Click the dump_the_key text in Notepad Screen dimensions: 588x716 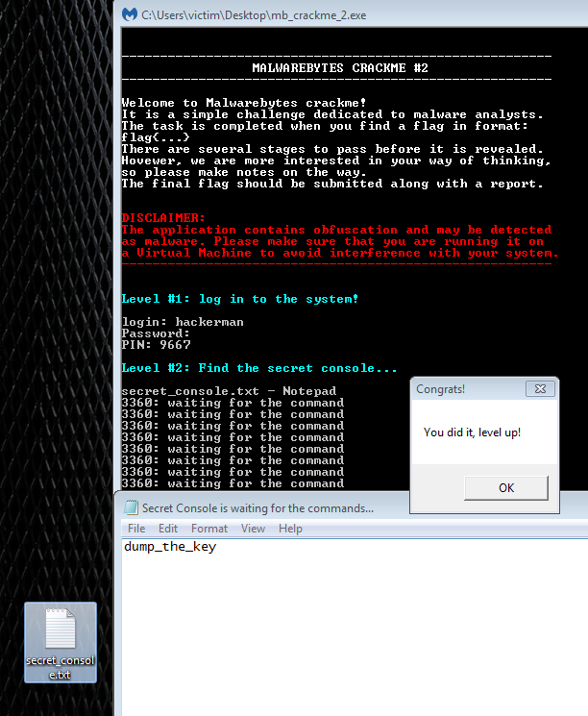(170, 547)
